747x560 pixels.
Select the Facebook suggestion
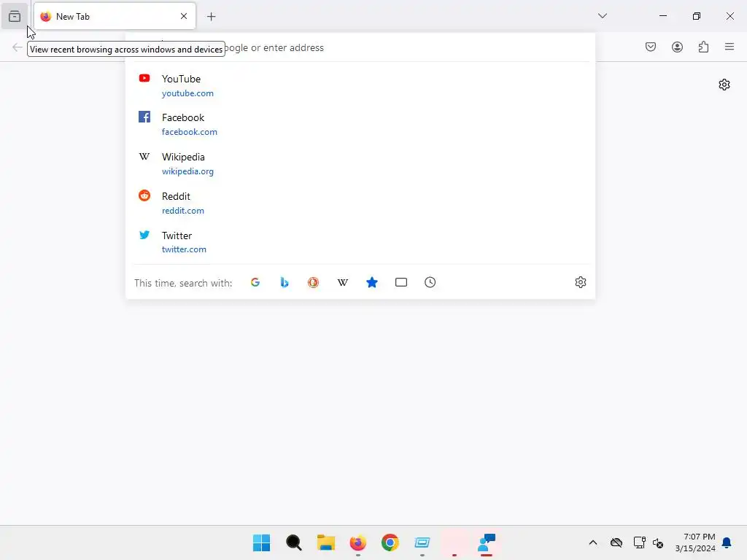tap(360, 124)
